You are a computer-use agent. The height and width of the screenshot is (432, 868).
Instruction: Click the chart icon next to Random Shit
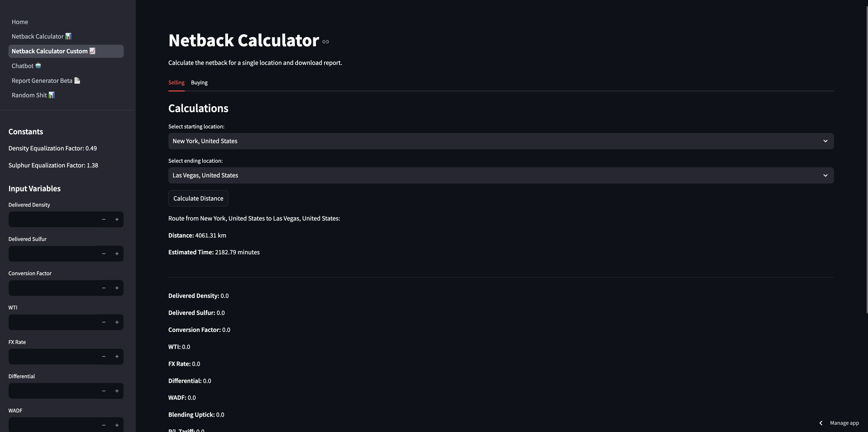point(52,95)
